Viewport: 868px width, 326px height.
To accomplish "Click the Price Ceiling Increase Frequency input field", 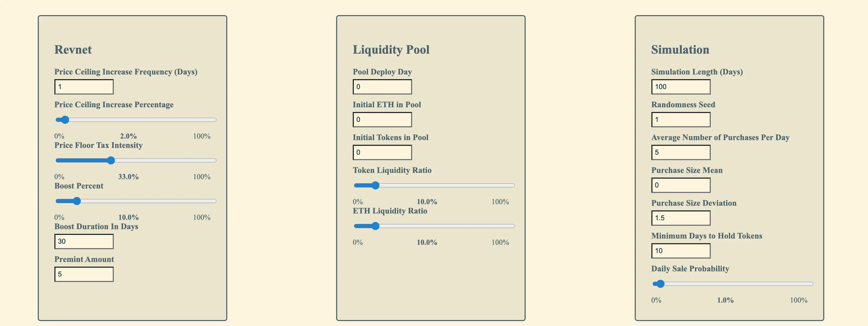I will coord(84,87).
